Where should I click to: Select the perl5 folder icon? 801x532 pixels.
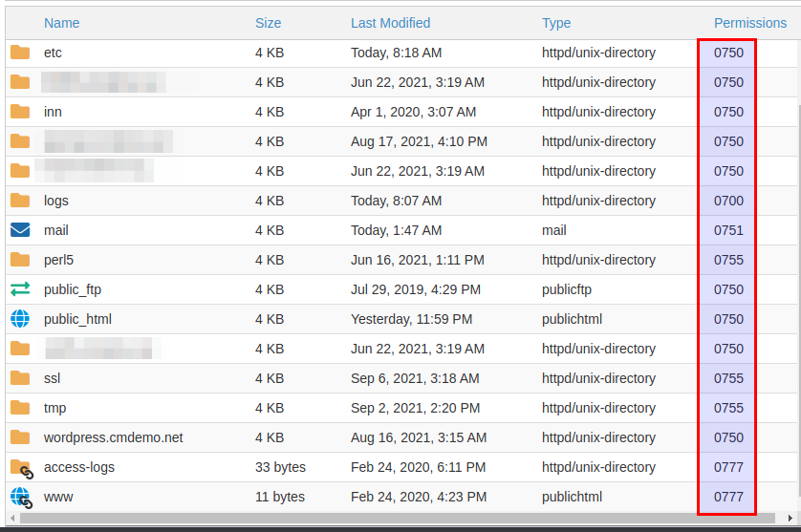coord(20,260)
